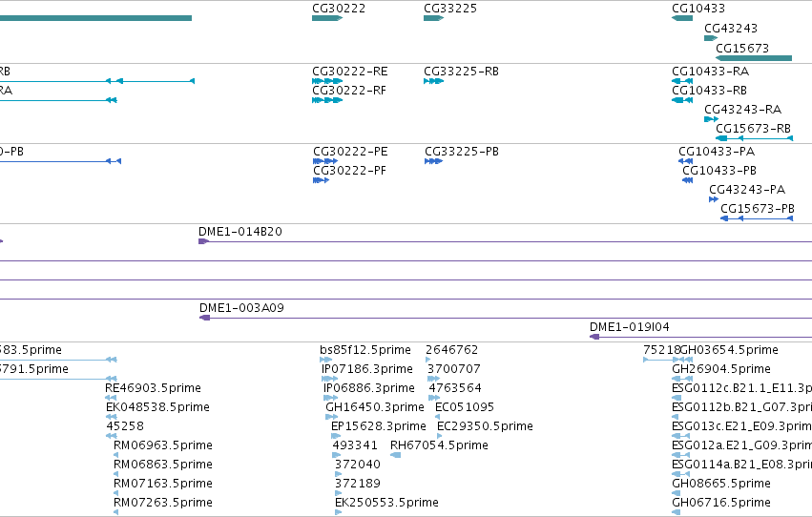The height and width of the screenshot is (517, 812).
Task: Select the EC29350.5prime EST label
Action: (x=485, y=426)
